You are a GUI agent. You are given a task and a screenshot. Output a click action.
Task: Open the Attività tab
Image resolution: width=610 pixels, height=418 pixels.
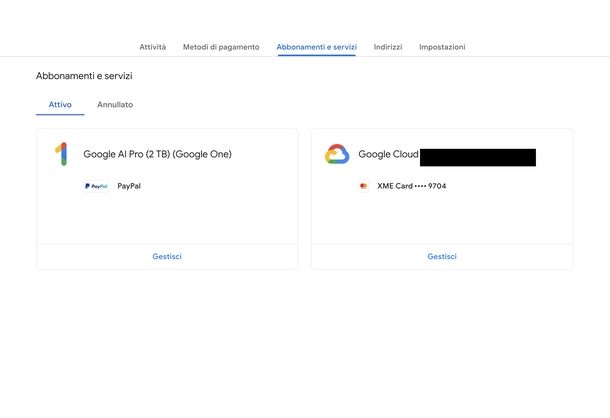152,47
